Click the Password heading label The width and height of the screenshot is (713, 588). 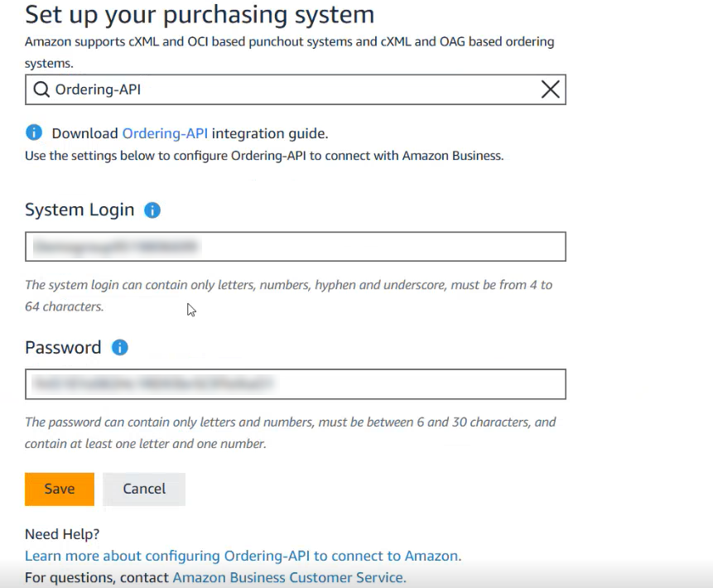(x=63, y=348)
